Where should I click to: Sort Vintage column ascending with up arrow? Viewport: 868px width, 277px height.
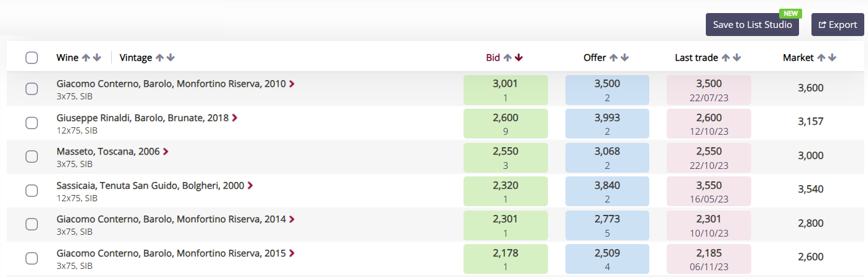tap(160, 58)
